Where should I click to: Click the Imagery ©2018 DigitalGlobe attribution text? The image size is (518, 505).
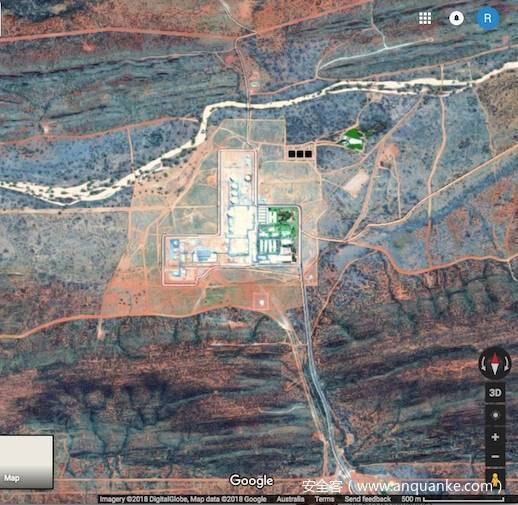[x=144, y=499]
